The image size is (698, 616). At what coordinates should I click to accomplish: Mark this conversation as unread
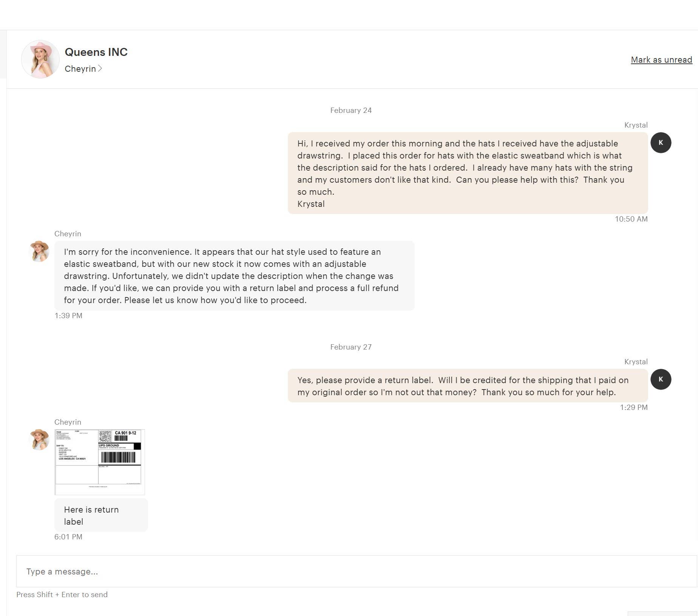[661, 60]
